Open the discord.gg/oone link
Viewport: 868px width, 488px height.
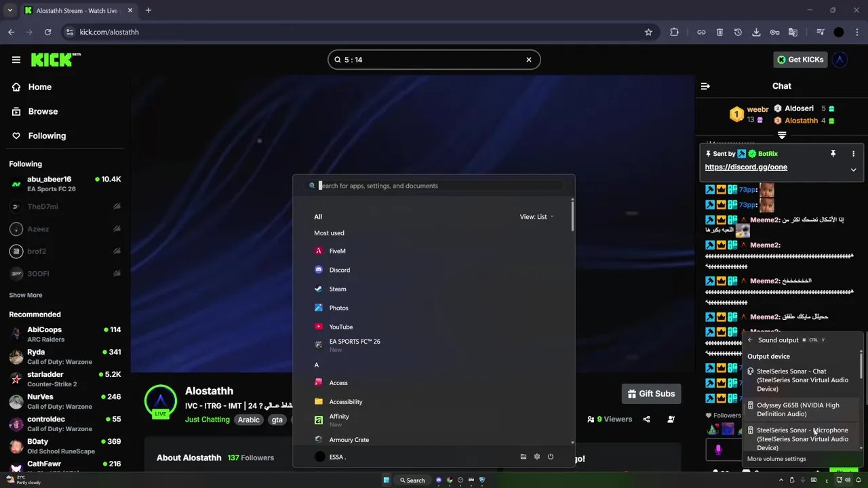[x=746, y=167]
